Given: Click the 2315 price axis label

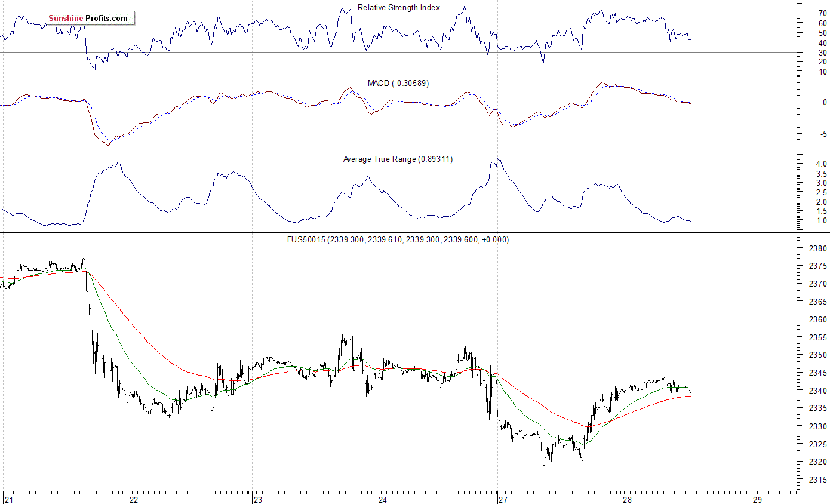Looking at the screenshot, I should tap(817, 480).
